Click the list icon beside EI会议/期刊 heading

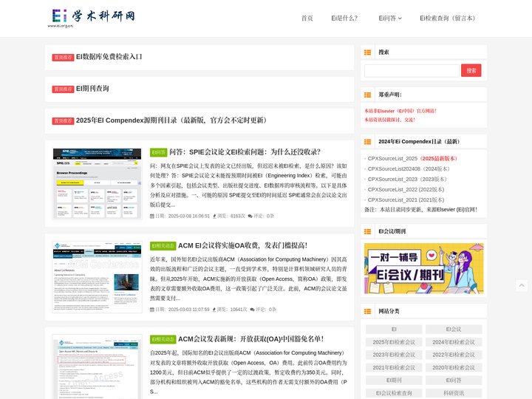[x=367, y=232]
